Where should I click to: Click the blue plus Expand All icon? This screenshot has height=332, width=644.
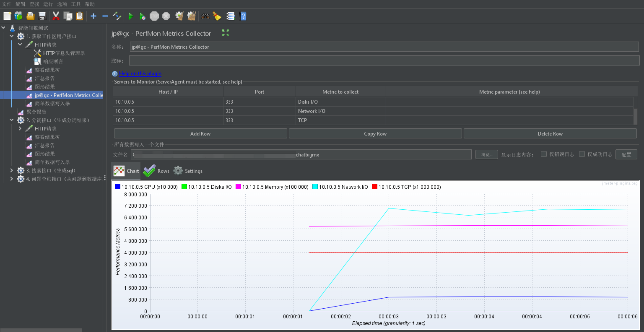(x=93, y=16)
